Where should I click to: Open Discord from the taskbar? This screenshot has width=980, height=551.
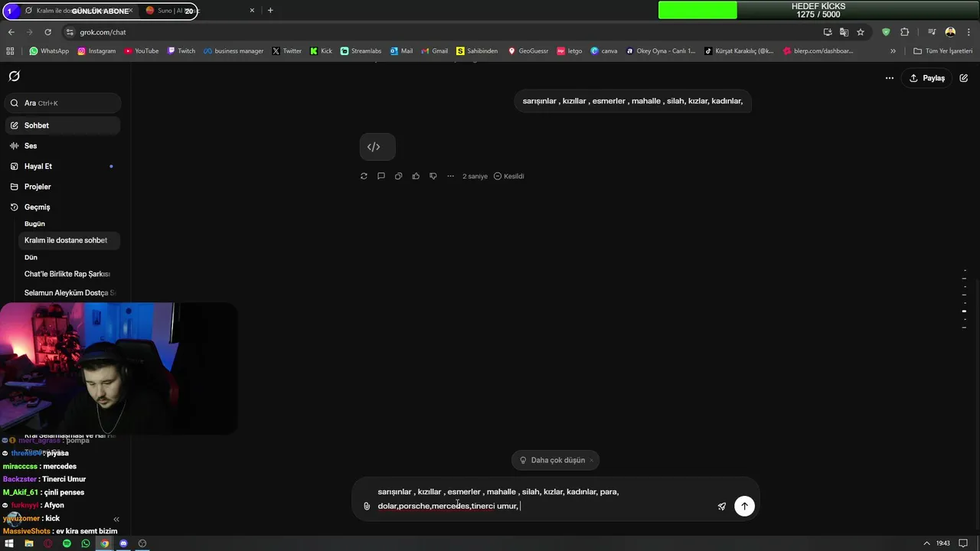pyautogui.click(x=123, y=543)
